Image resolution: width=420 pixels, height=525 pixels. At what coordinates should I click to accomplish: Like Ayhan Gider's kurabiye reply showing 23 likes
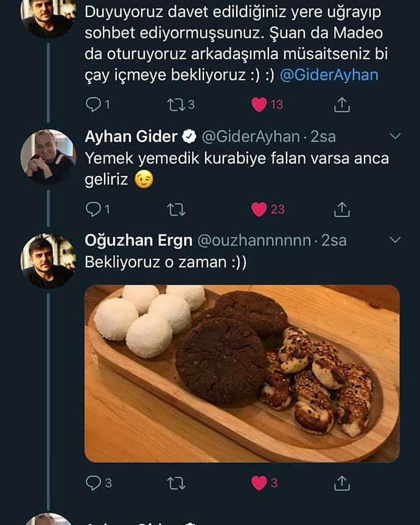pyautogui.click(x=259, y=210)
